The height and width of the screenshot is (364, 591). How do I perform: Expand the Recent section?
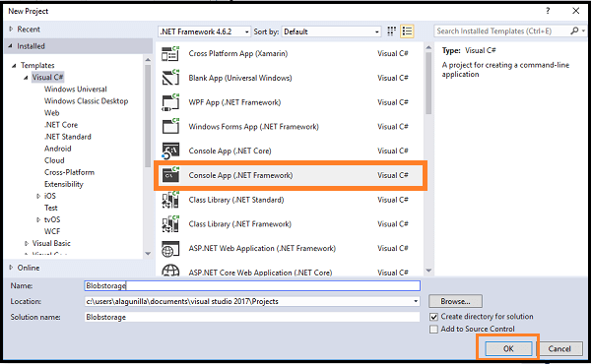pyautogui.click(x=11, y=29)
